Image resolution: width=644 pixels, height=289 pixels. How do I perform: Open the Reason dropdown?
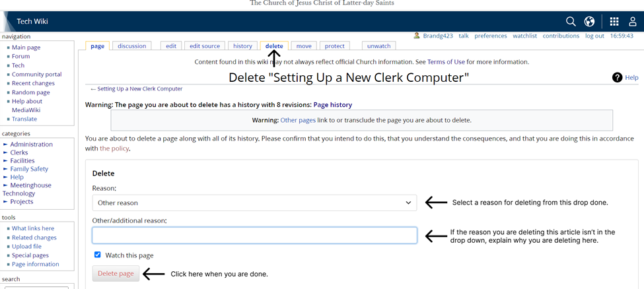coord(254,203)
